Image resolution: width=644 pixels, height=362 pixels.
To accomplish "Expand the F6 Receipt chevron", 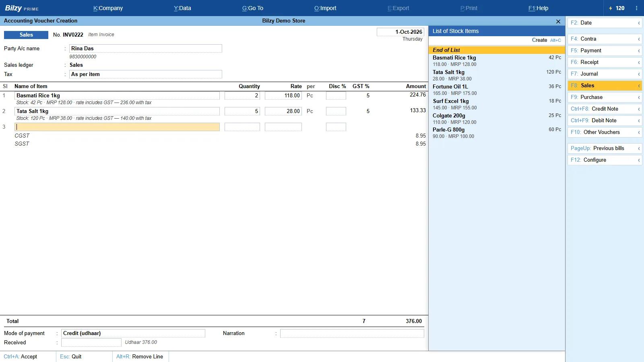I will pyautogui.click(x=639, y=62).
